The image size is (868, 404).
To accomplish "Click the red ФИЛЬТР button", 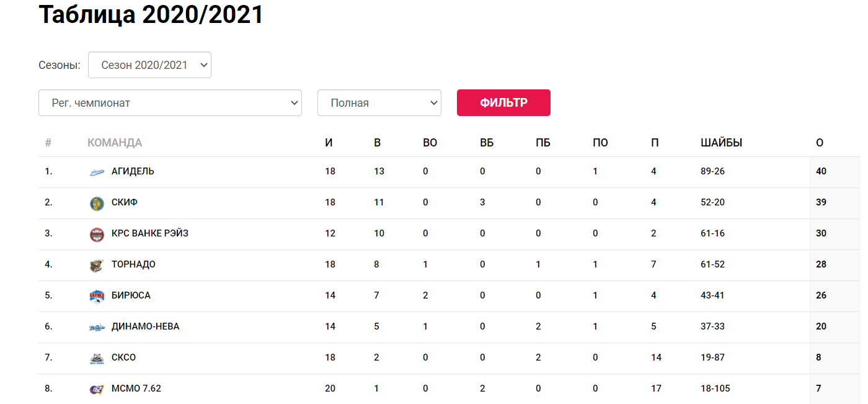I will pos(503,103).
